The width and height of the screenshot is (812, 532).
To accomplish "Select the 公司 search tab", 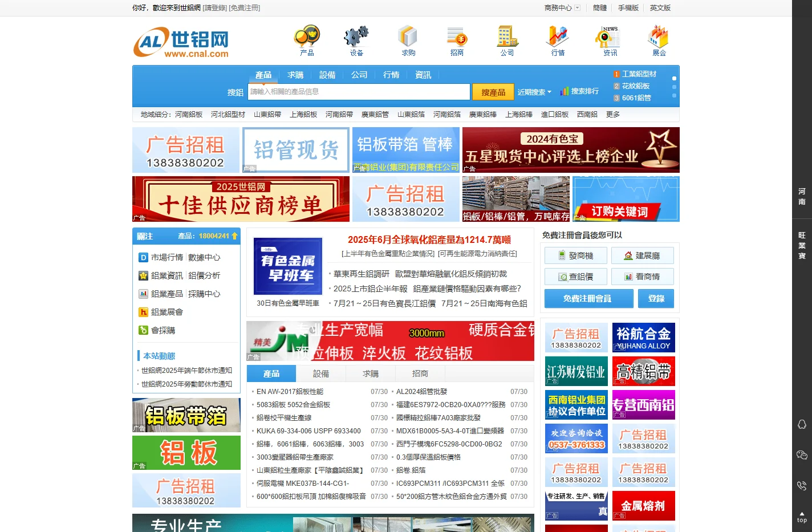I will [x=359, y=75].
